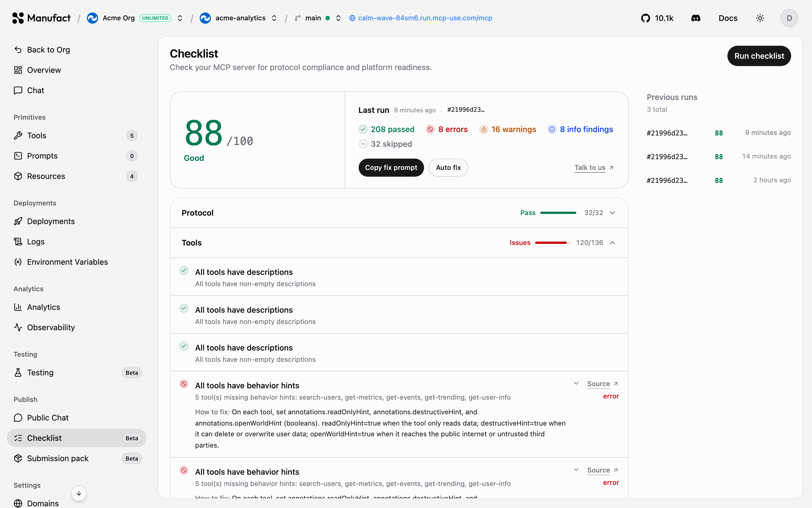Open the Talk to us link
The image size is (812, 508).
(x=594, y=168)
